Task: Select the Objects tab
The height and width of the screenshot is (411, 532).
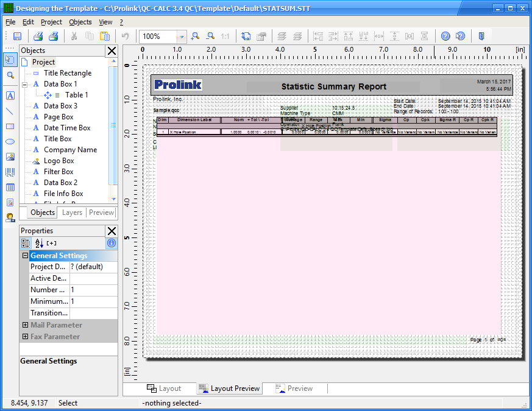Action: coord(43,213)
